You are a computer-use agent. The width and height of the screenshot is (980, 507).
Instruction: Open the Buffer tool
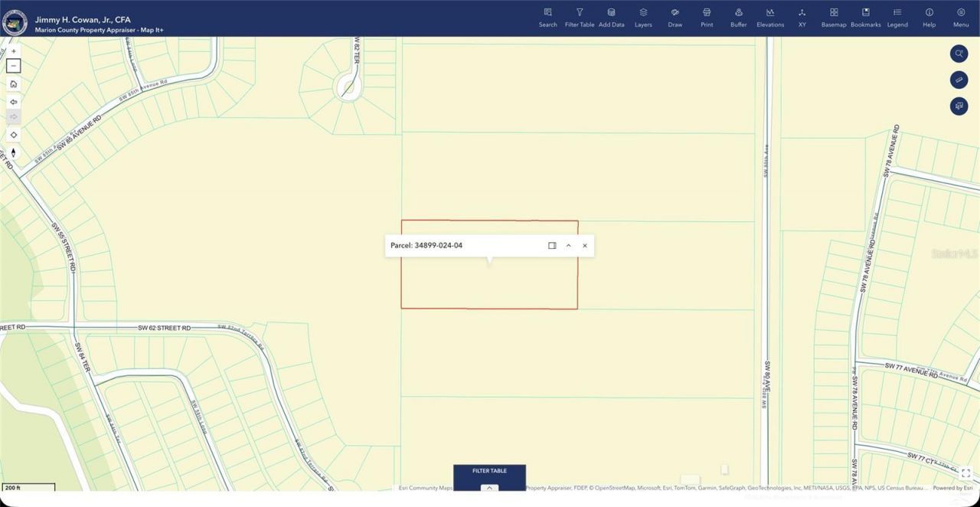[x=738, y=18]
